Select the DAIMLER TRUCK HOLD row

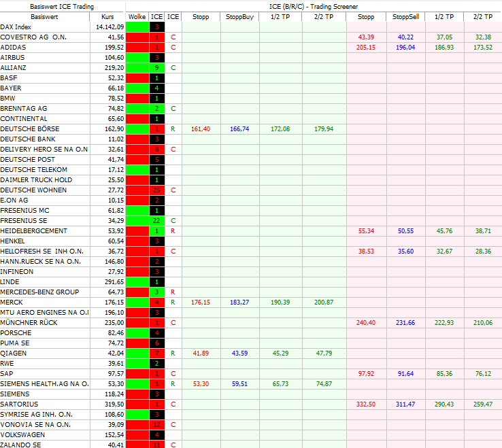(x=36, y=180)
